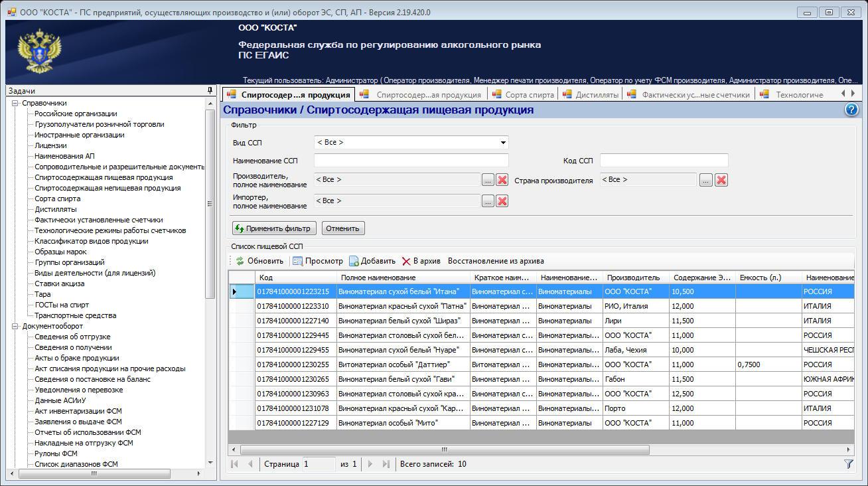Go to the first page navigation icon
Image resolution: width=868 pixels, height=486 pixels.
pos(235,464)
